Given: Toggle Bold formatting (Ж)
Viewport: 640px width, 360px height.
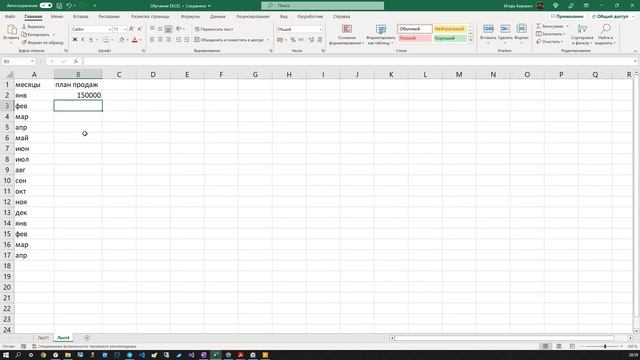Looking at the screenshot, I should [x=75, y=40].
